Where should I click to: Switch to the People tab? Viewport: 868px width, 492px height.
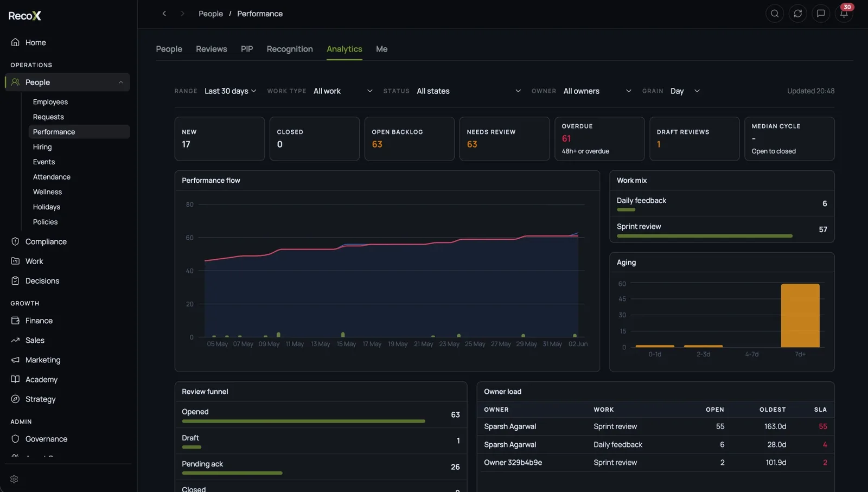point(169,49)
